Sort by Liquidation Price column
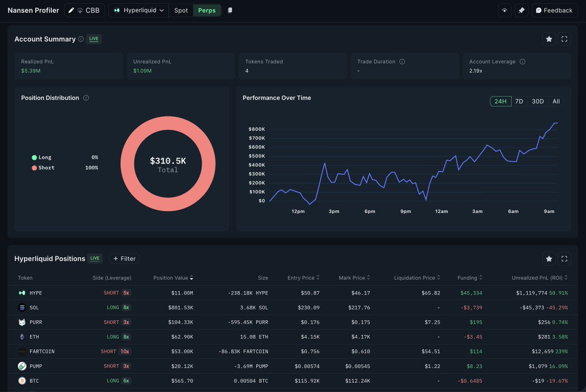586x392 pixels. click(x=418, y=278)
